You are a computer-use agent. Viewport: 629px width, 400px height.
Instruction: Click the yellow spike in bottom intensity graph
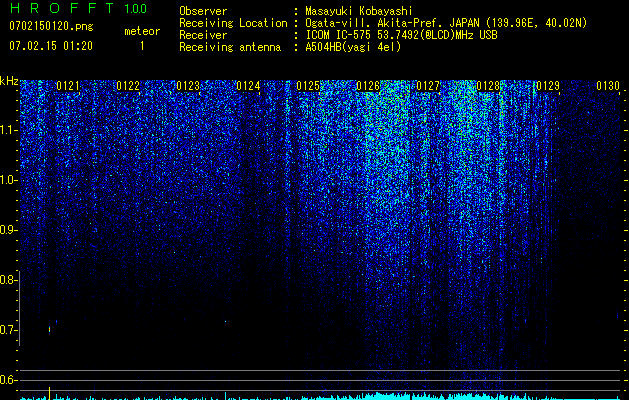(49, 393)
